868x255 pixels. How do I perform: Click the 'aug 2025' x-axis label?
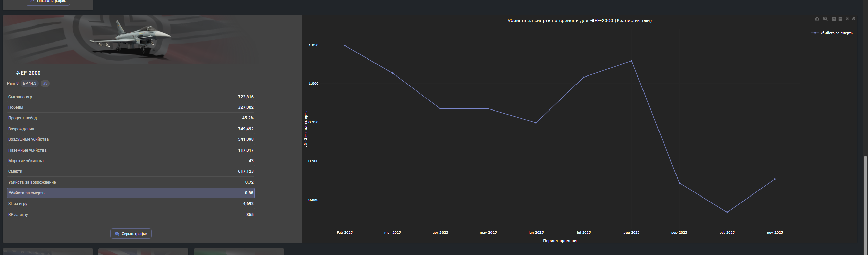(x=632, y=233)
